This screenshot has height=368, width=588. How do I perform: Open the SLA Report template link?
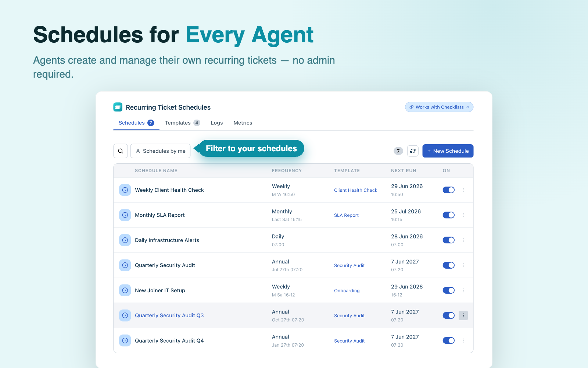point(346,215)
